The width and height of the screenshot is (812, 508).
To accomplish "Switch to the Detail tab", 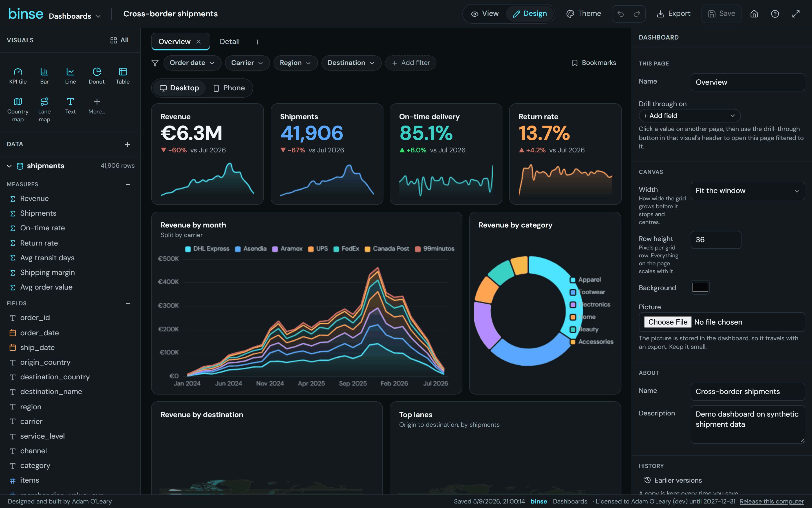I will (230, 42).
